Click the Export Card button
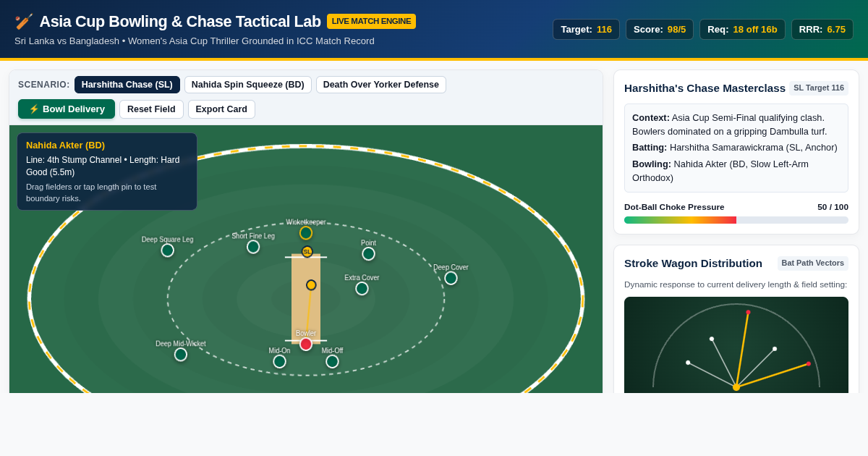This screenshot has height=456, width=868. 221,109
